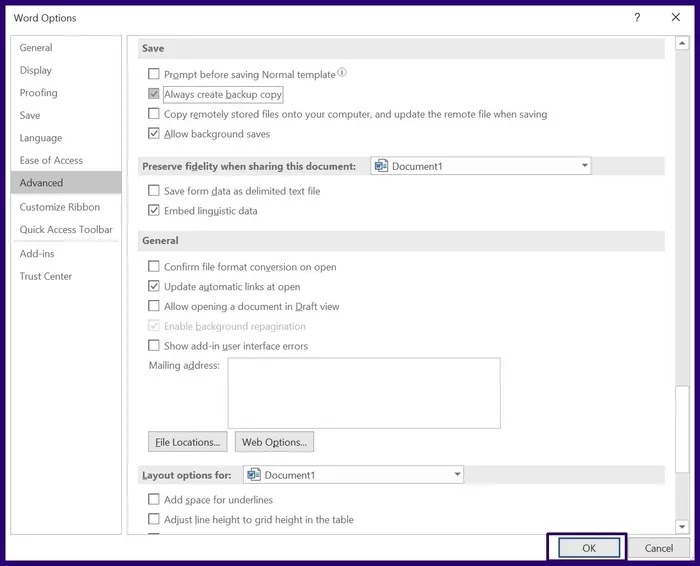This screenshot has height=566, width=700.
Task: Click the info icon beside Normal template
Action: [342, 72]
